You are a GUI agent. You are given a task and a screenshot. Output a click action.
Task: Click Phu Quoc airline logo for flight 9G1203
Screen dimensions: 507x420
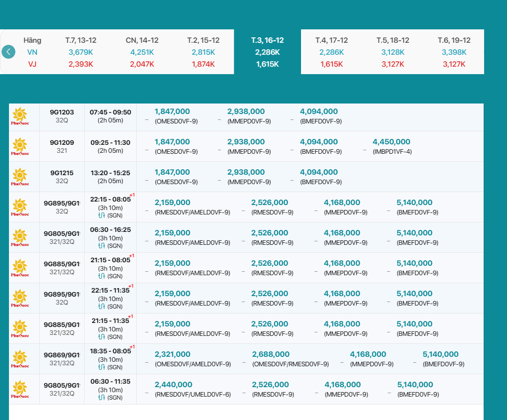click(x=20, y=117)
